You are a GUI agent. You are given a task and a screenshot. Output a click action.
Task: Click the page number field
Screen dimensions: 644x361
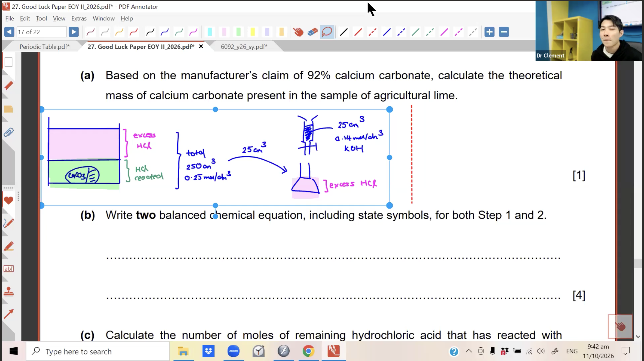click(x=41, y=32)
